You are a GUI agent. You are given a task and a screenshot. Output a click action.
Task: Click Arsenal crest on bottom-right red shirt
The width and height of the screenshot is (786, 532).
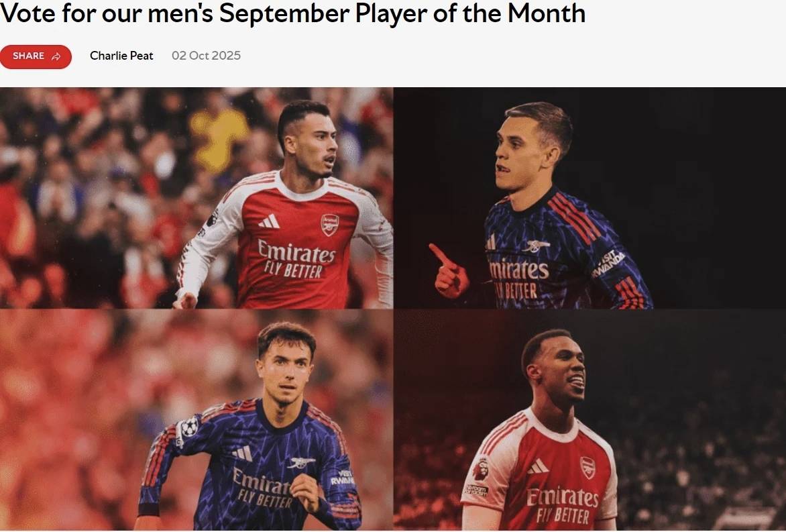pos(587,467)
